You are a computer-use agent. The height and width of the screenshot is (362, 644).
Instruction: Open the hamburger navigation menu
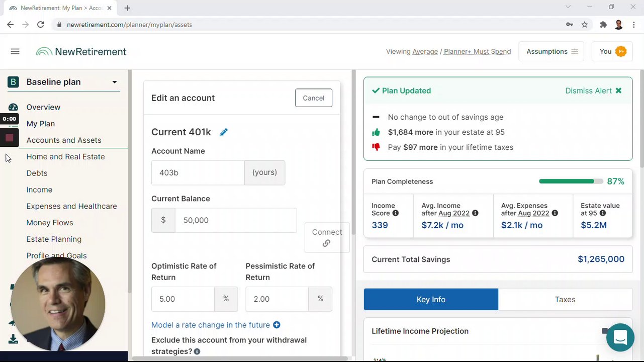click(15, 51)
